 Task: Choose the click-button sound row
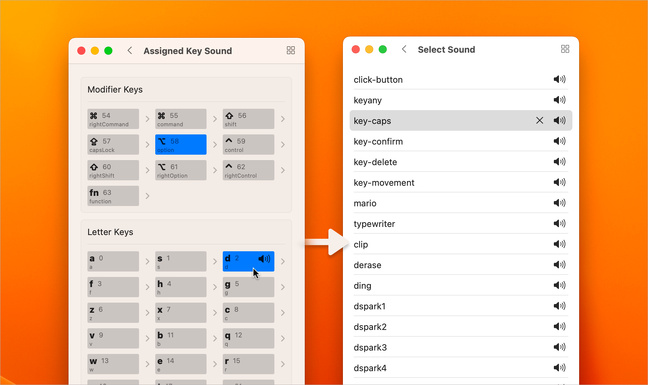461,79
